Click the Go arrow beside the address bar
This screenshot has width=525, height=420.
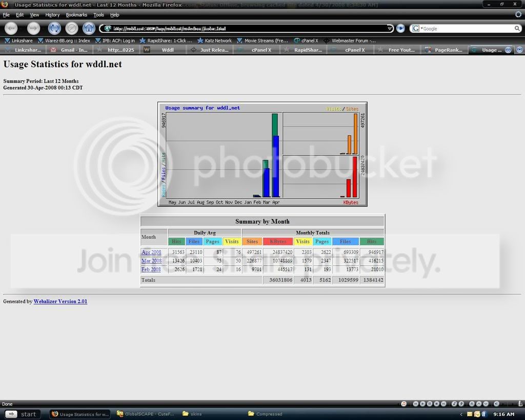pos(400,29)
